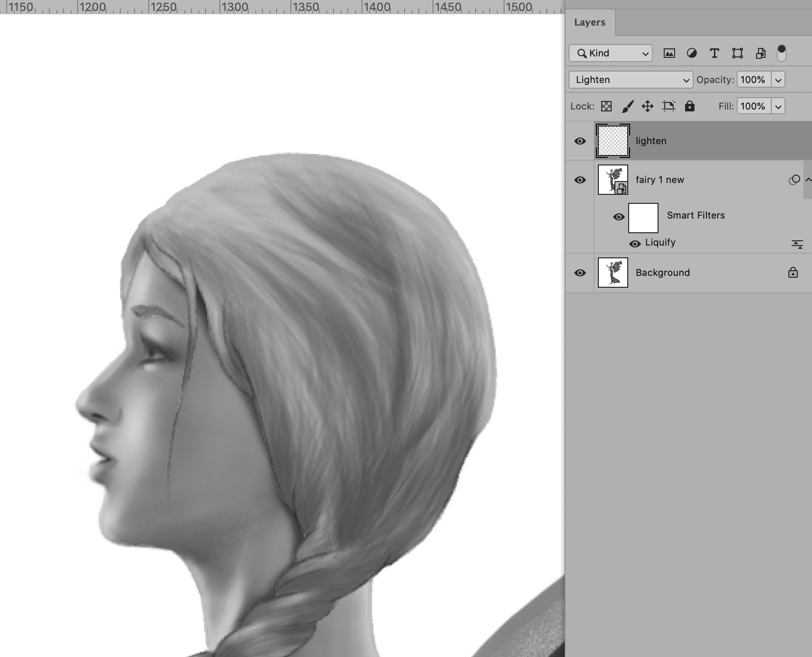
Task: Click the Background layer thumbnail
Action: (x=613, y=273)
